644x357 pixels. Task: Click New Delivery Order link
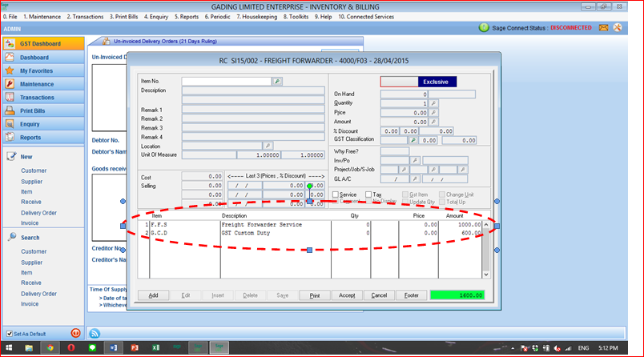click(39, 213)
